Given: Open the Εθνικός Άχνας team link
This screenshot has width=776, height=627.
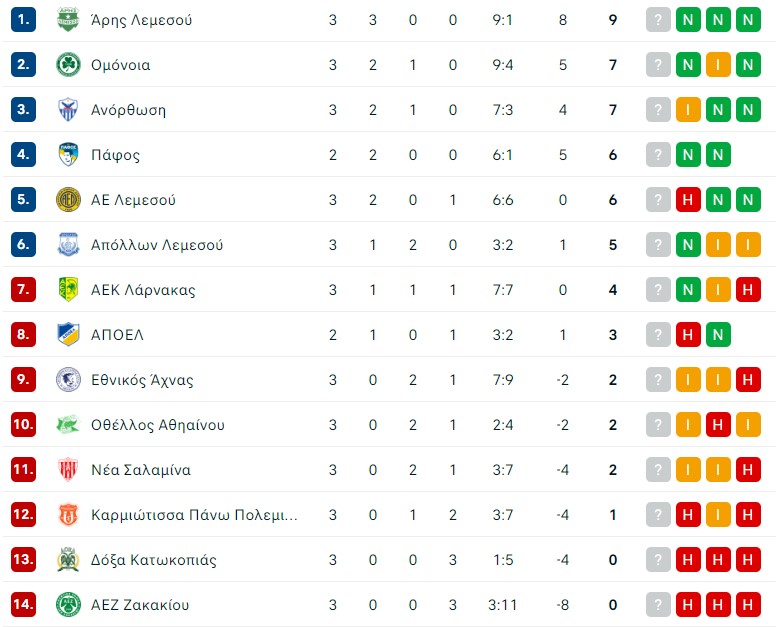Looking at the screenshot, I should point(141,380).
